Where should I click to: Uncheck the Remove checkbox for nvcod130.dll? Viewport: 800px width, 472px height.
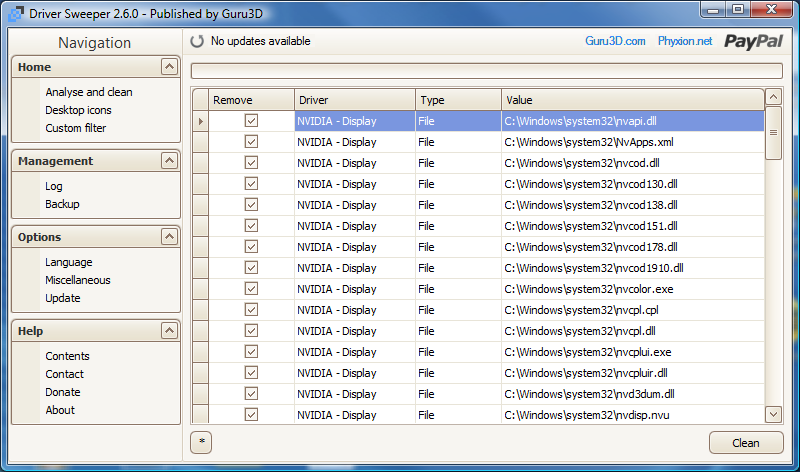coord(251,184)
